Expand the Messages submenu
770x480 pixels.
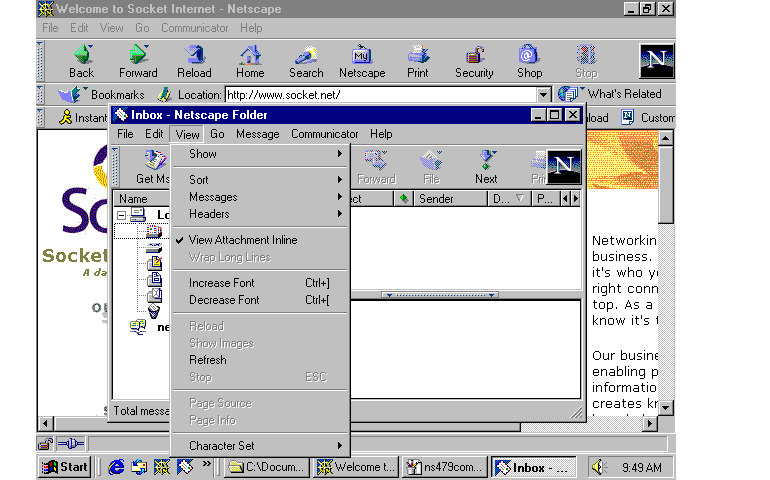260,197
